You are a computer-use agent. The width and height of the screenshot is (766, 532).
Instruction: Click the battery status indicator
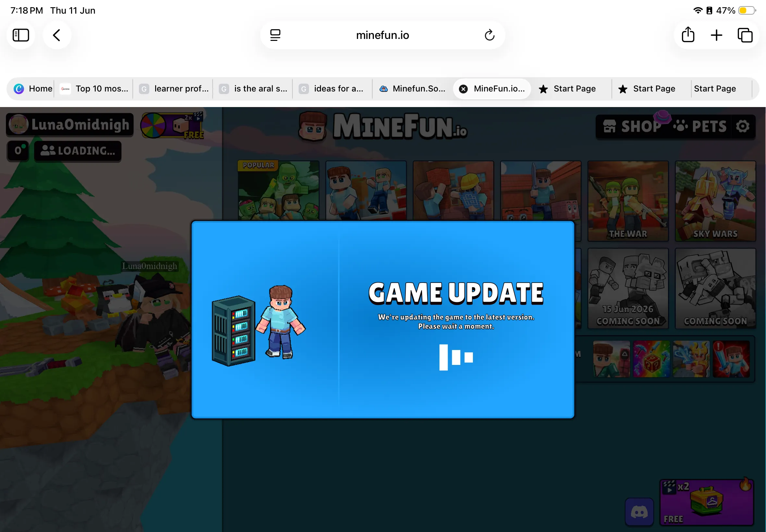pos(747,10)
